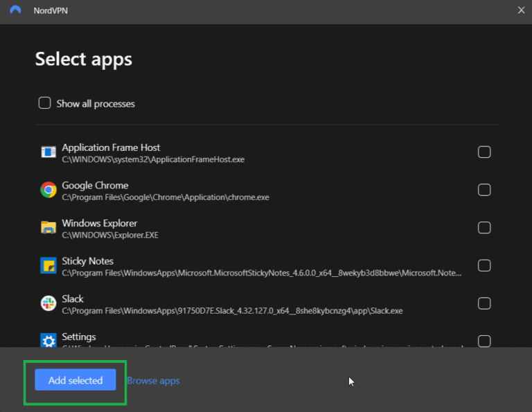532x412 pixels.
Task: Tick the Application Frame Host checkbox
Action: [x=484, y=152]
